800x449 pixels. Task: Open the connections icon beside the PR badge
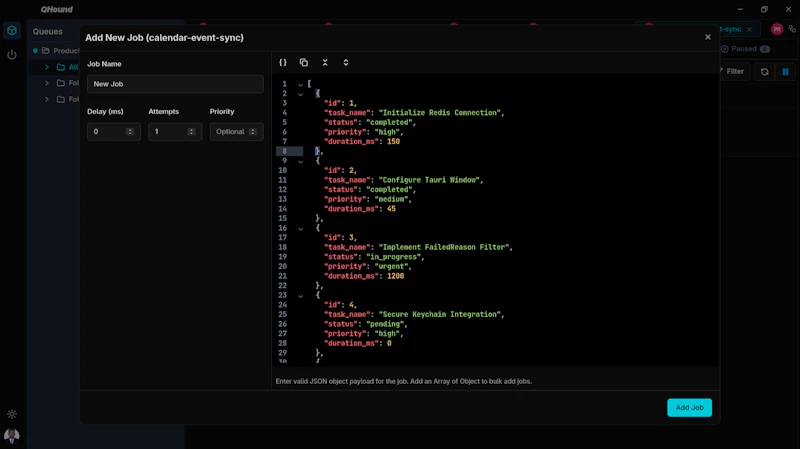(792, 29)
